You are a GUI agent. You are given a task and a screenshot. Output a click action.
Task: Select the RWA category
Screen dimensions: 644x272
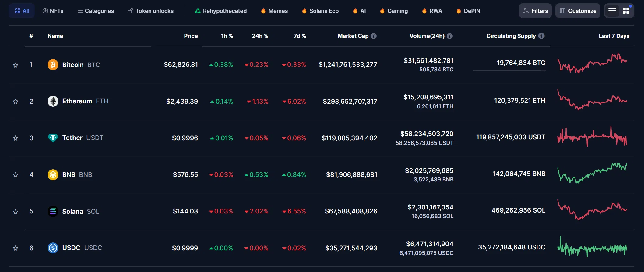(x=432, y=11)
